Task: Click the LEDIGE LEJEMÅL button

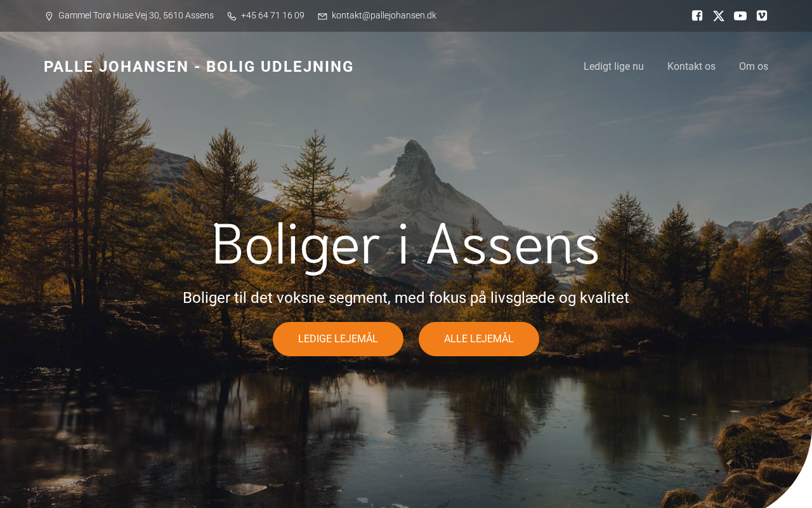Action: tap(338, 339)
